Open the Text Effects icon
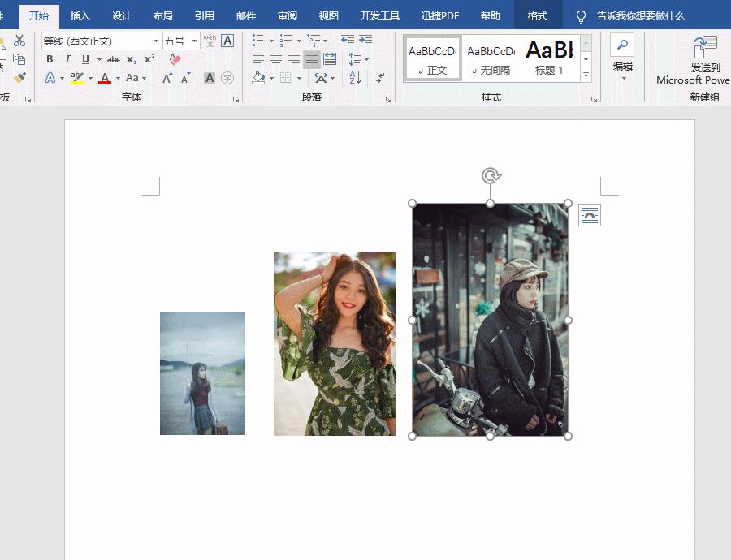This screenshot has height=560, width=731. pos(50,78)
